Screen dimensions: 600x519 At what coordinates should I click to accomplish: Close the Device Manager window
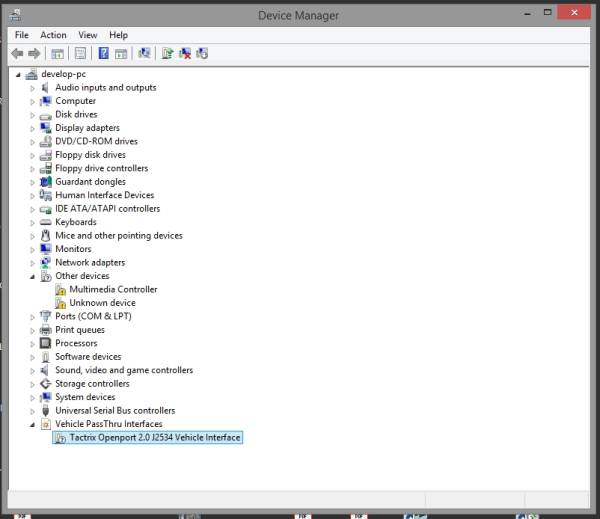(x=574, y=13)
